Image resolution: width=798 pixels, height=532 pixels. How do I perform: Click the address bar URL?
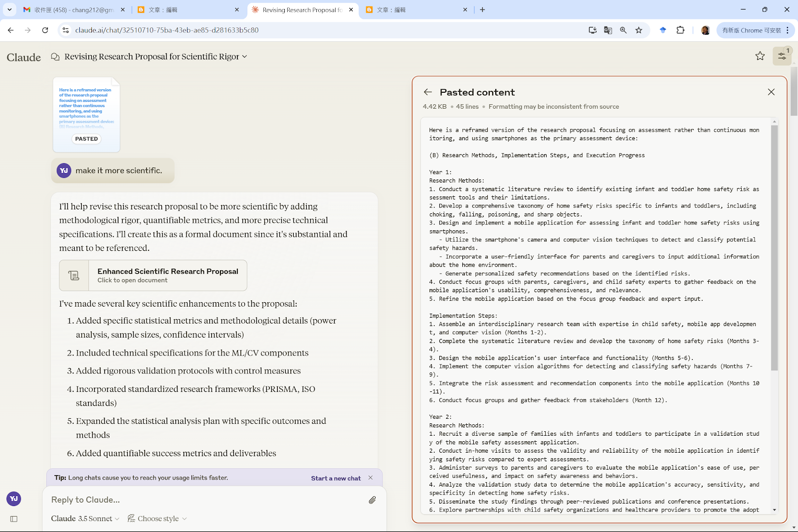click(167, 30)
